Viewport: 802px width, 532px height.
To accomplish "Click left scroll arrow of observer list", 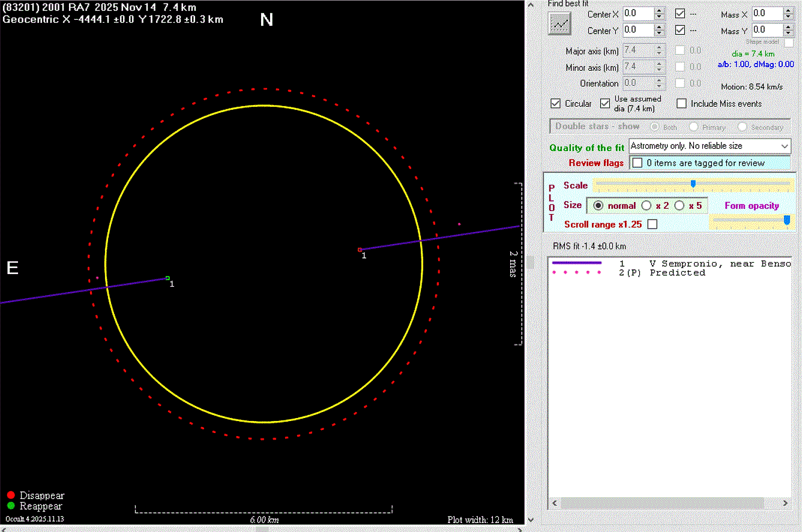I will point(554,503).
